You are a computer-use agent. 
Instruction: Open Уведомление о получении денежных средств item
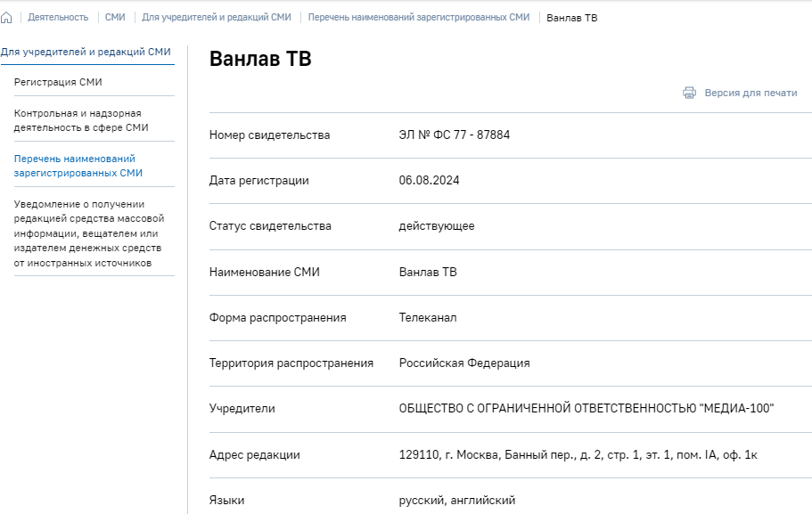[89, 233]
